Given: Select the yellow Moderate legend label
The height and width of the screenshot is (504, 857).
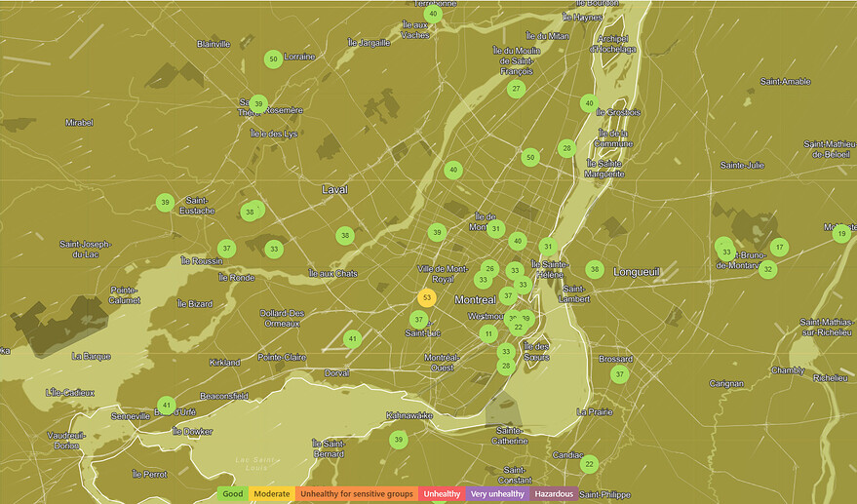Looking at the screenshot, I should pos(271,494).
